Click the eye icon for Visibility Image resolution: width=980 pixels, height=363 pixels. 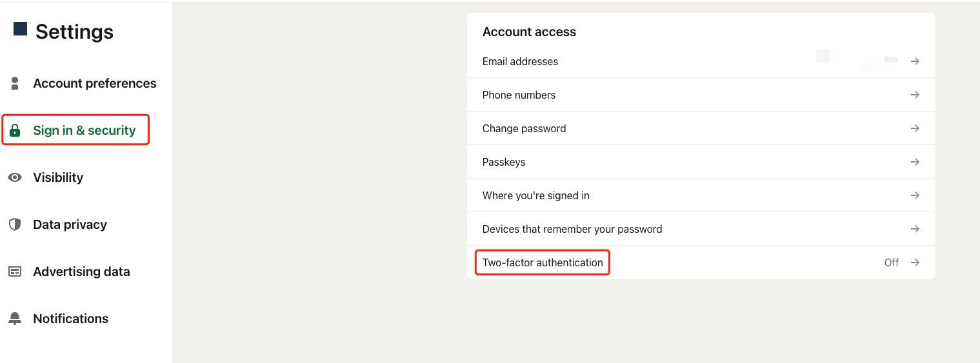[15, 177]
